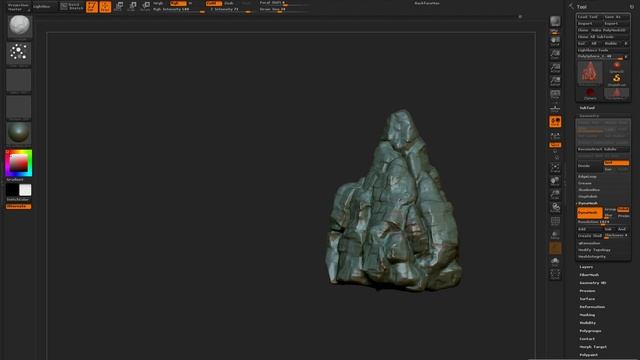Click the right shelf Scale view icon

(555, 194)
